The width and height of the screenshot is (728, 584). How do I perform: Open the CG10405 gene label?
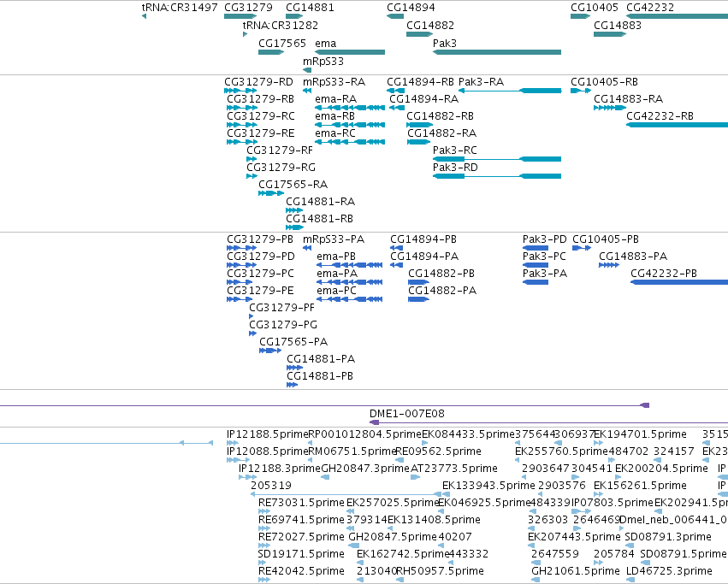[x=595, y=8]
